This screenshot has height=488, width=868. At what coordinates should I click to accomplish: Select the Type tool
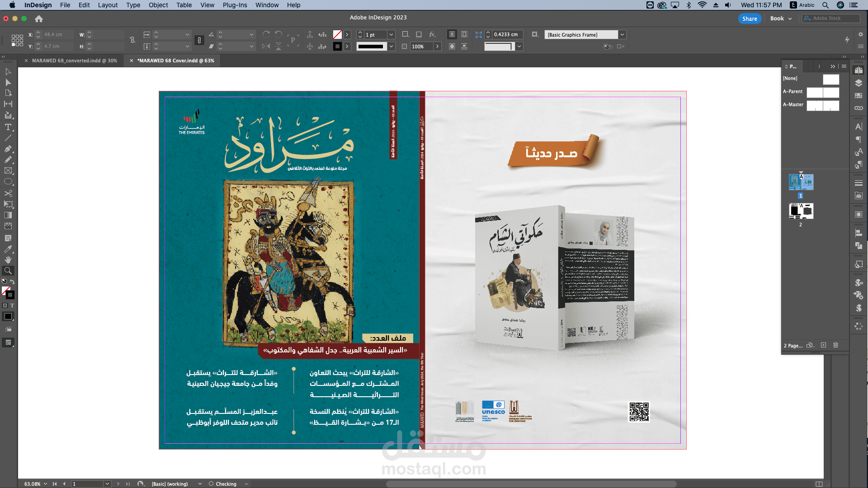click(x=8, y=127)
